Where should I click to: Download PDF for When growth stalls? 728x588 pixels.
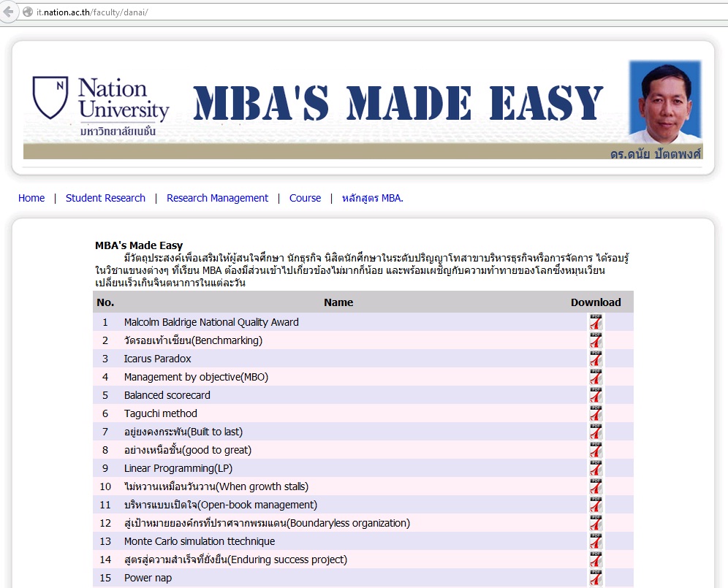596,486
